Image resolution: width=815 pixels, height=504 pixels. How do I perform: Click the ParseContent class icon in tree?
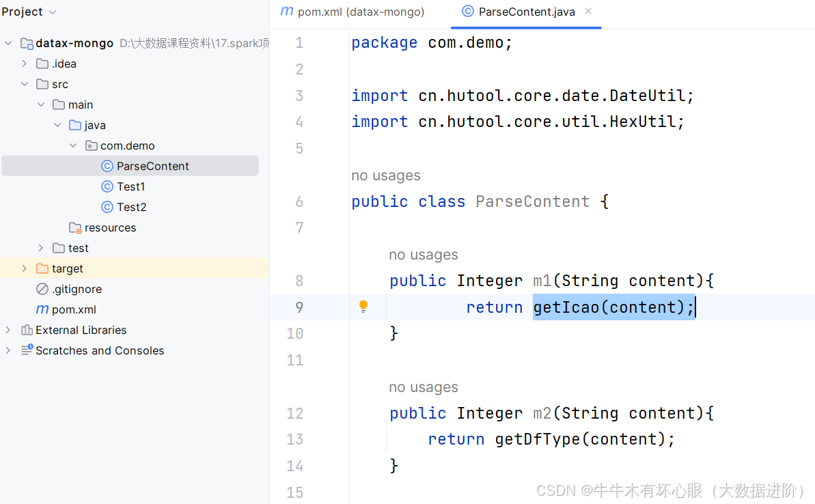(x=107, y=166)
